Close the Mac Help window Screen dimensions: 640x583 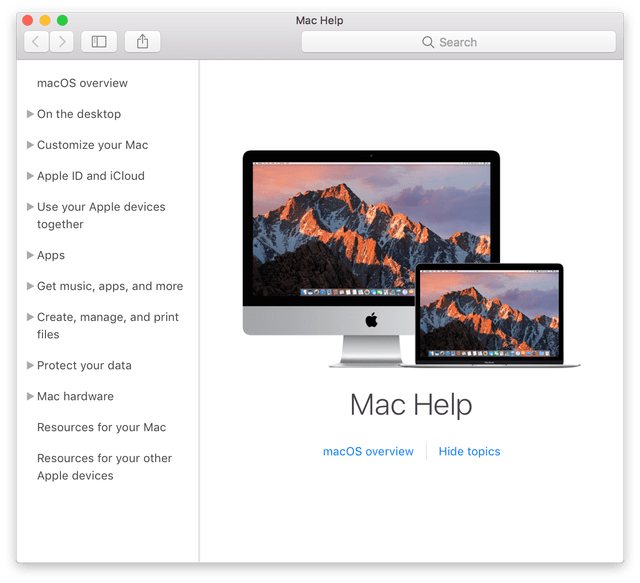28,20
